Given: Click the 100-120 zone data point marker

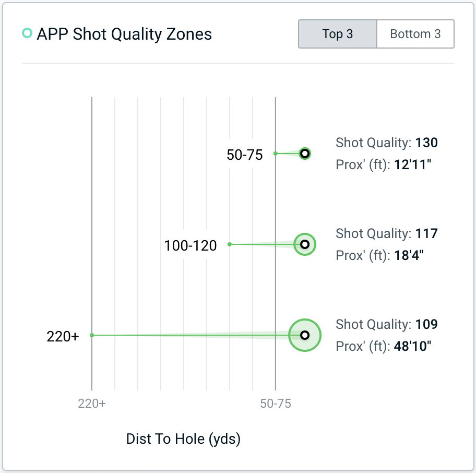Looking at the screenshot, I should (x=305, y=244).
